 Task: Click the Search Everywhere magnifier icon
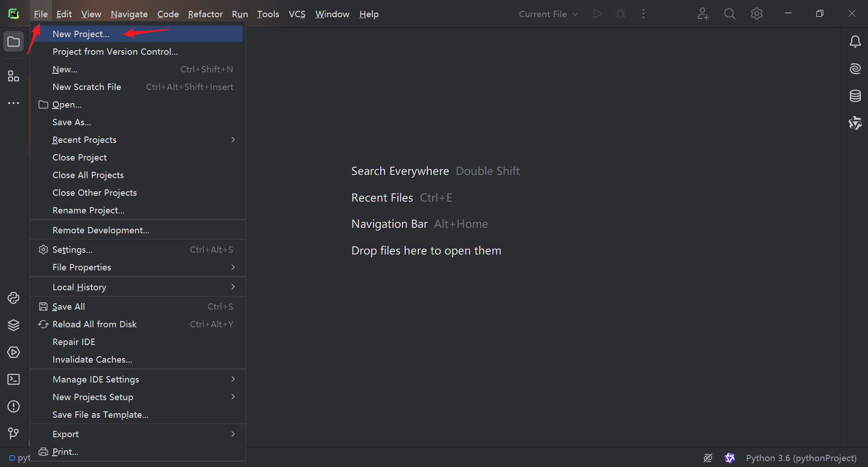click(x=730, y=14)
